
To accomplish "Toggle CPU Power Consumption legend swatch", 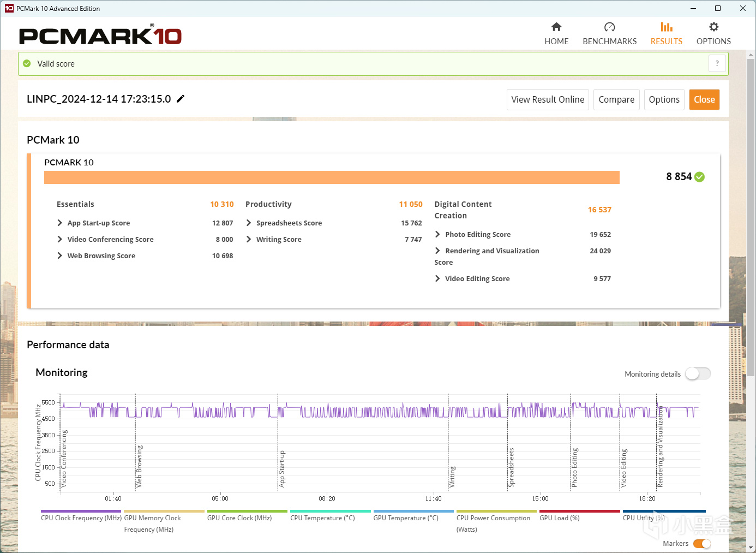I will coord(496,512).
